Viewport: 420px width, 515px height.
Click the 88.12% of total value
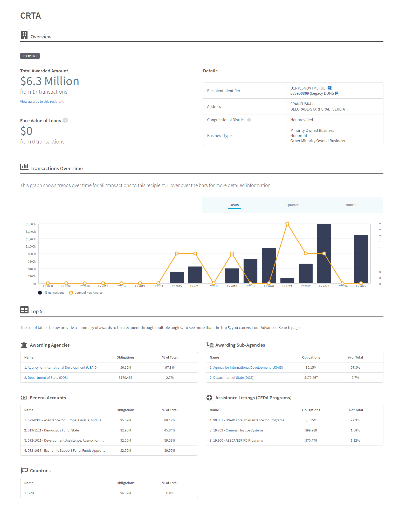coord(170,420)
